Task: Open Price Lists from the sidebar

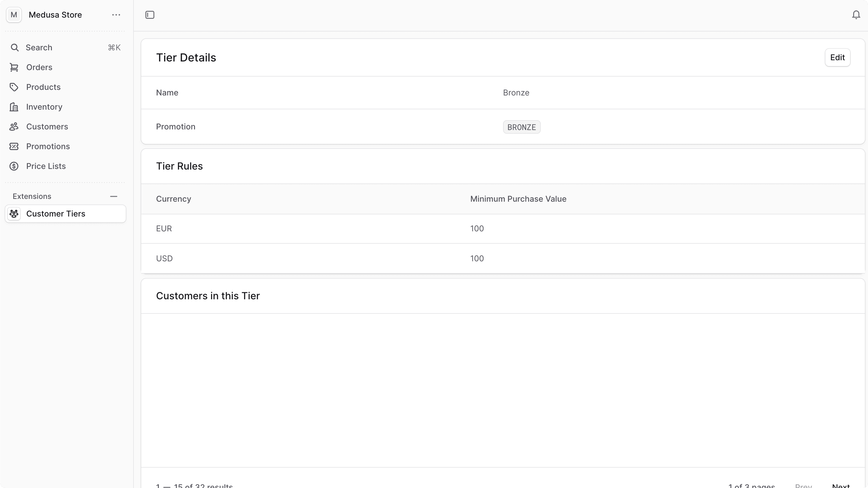Action: 46,166
